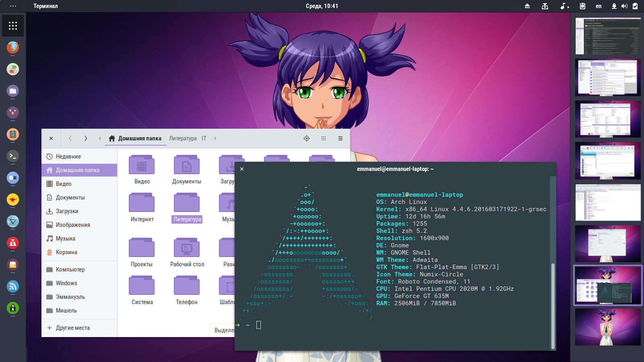The width and height of the screenshot is (644, 362).
Task: Open the Windows drive in the sidebar
Action: tap(80, 283)
